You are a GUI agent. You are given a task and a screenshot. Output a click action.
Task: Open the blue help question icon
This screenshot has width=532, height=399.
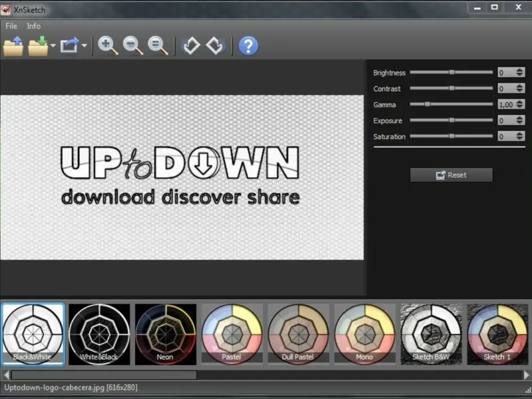point(248,46)
